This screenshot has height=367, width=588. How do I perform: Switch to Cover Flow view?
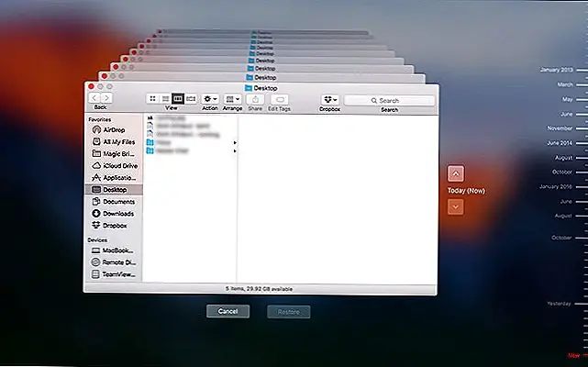(191, 99)
